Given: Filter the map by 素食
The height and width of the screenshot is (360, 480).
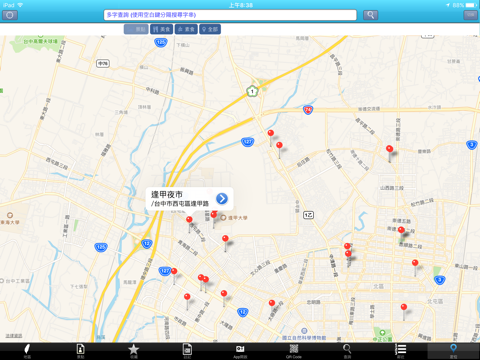Looking at the screenshot, I should [186, 29].
